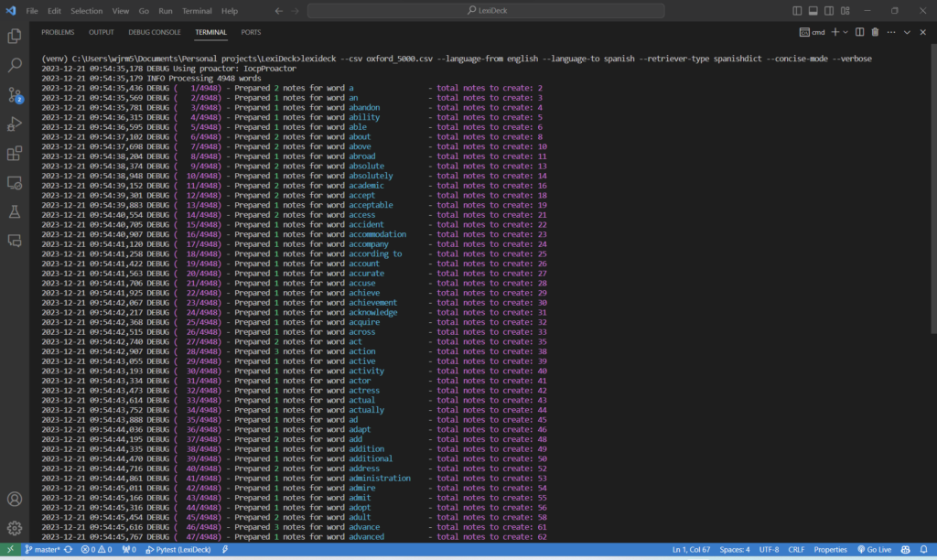Open the Terminal menu in menu bar

197,11
